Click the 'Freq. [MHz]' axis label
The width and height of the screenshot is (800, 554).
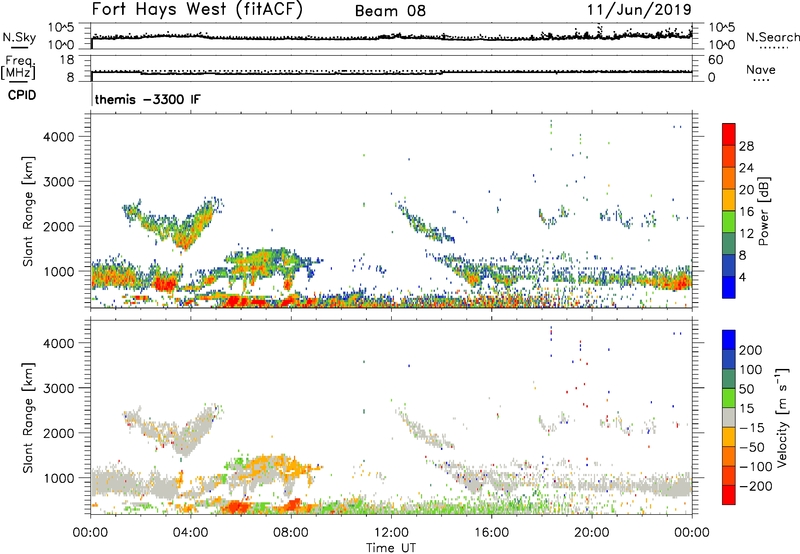click(x=19, y=68)
